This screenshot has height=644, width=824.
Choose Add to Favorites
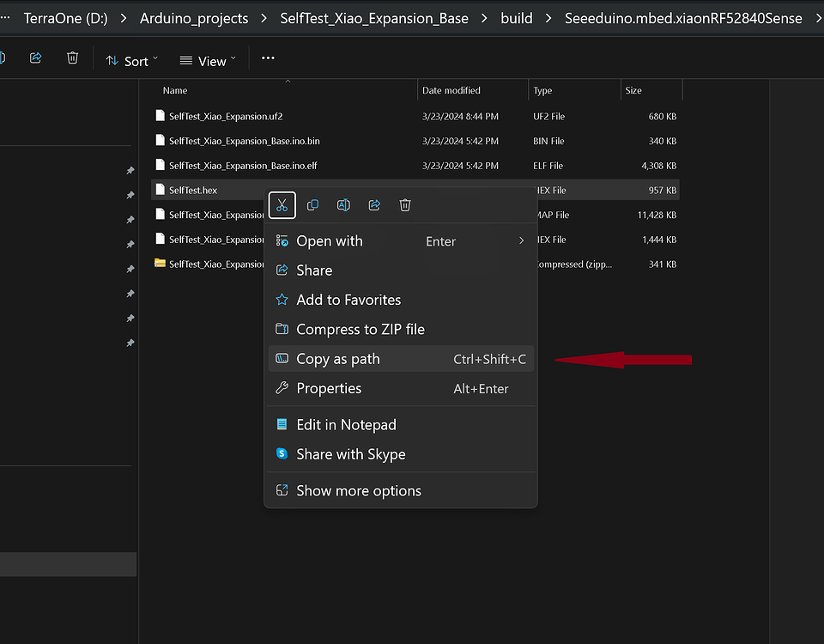coord(401,300)
